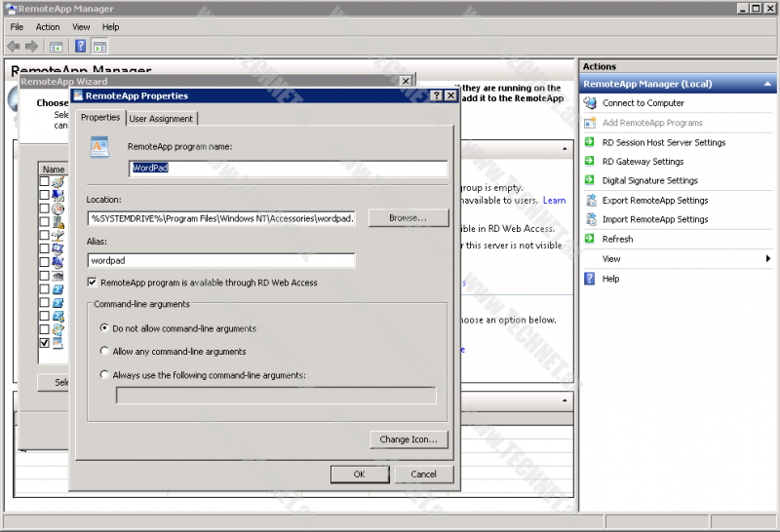Click the RD Session Host Server Settings icon

[x=589, y=142]
